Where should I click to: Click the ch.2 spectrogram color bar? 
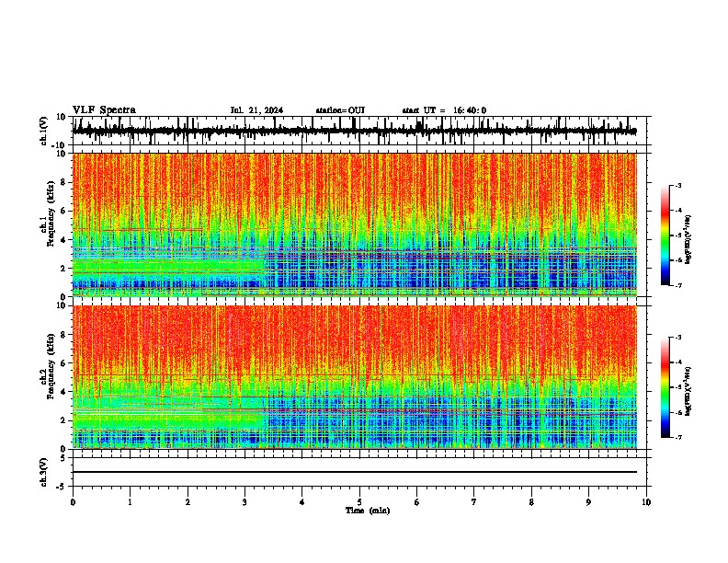(665, 387)
